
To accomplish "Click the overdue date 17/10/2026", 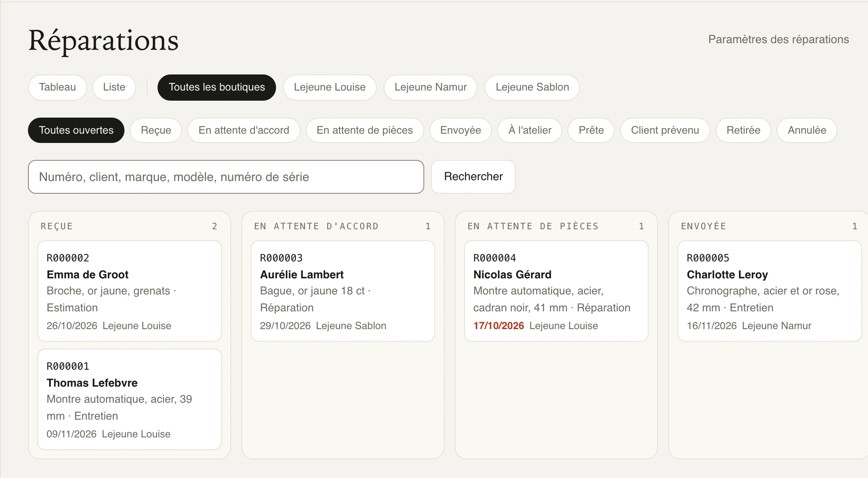I will pyautogui.click(x=498, y=326).
